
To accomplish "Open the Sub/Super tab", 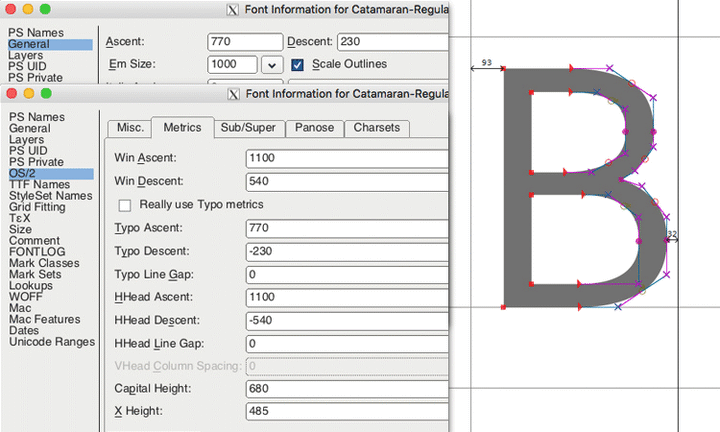I will coord(248,128).
